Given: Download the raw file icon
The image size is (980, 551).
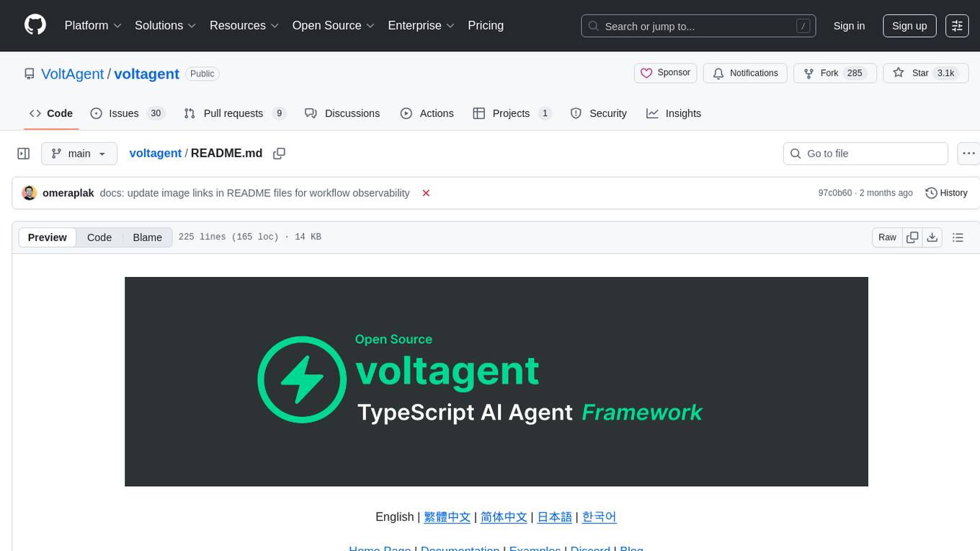Looking at the screenshot, I should click(932, 237).
